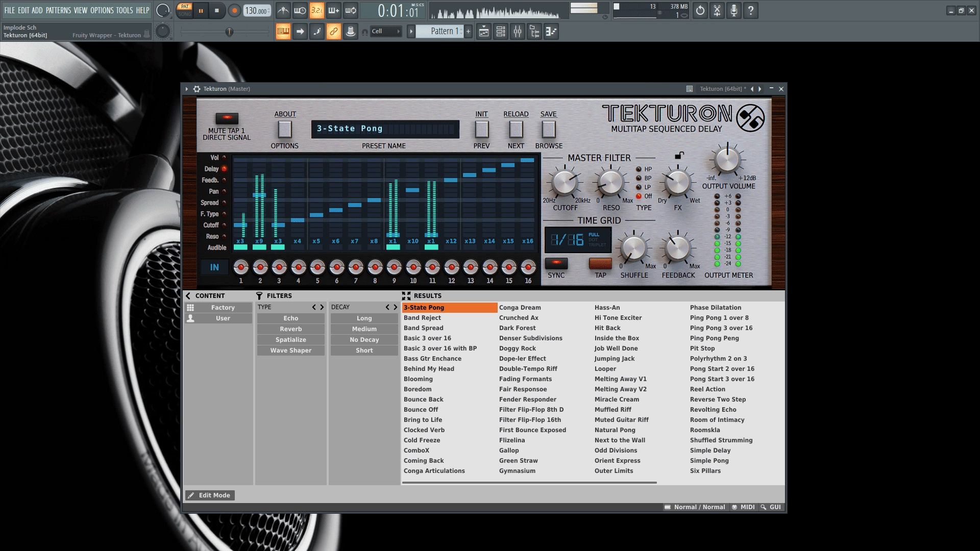
Task: Go to next preset arrow in title bar
Action: point(760,89)
